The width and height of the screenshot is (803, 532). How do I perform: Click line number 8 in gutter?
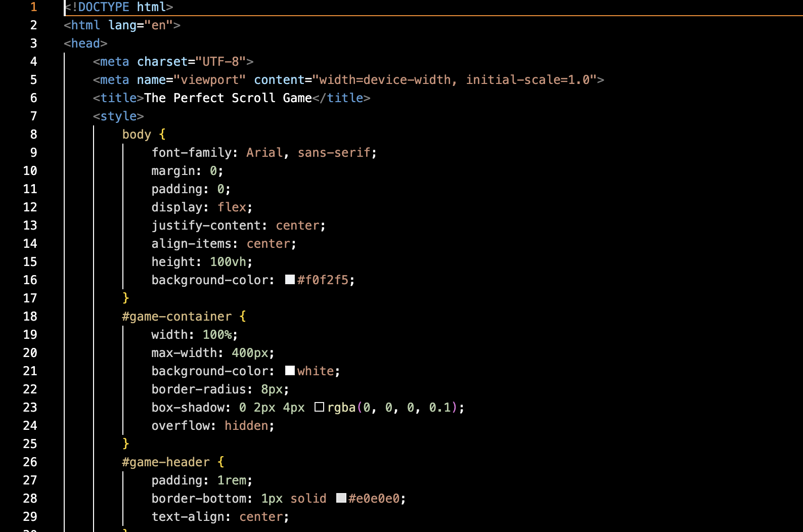coord(33,135)
